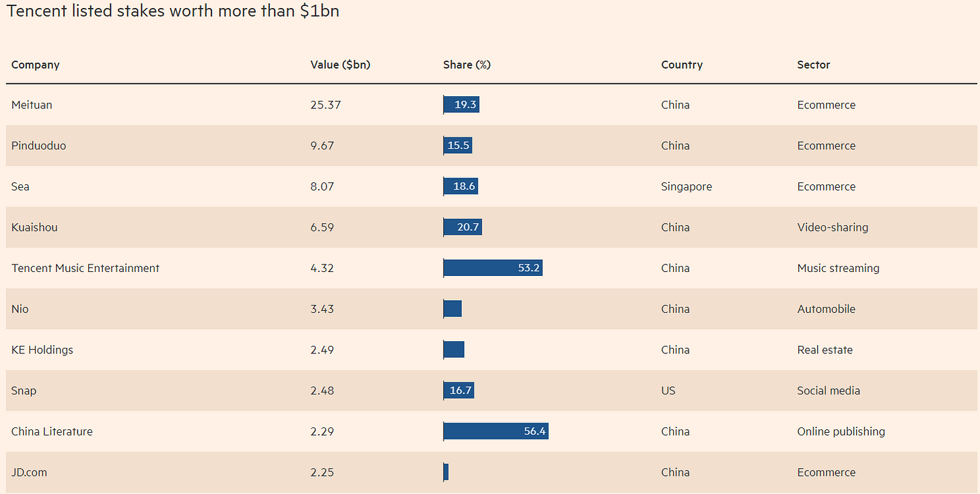Select the KE Holdings company name
Viewport: 980px width, 494px height.
click(42, 350)
